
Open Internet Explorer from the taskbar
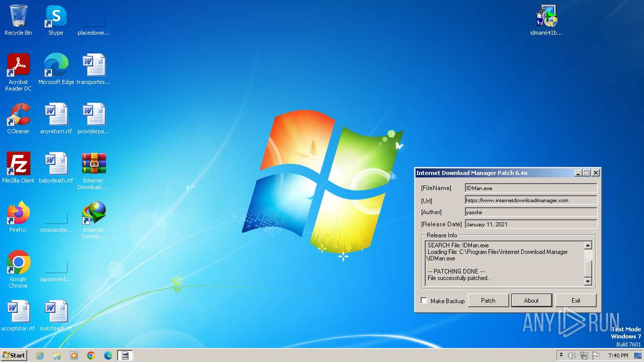point(40,355)
